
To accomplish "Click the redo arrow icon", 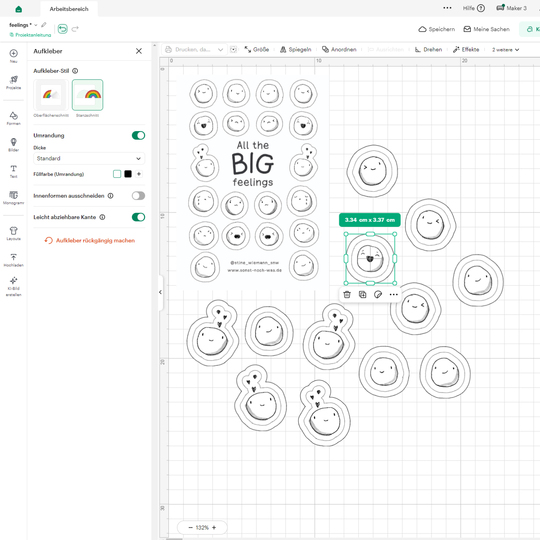I will [x=75, y=29].
